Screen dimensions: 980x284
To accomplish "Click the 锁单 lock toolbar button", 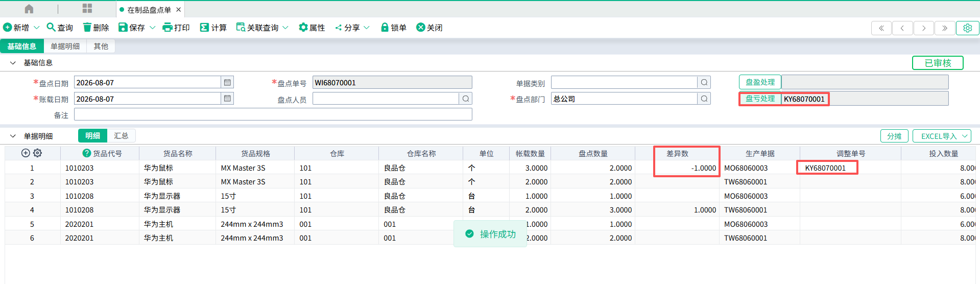I will 394,28.
